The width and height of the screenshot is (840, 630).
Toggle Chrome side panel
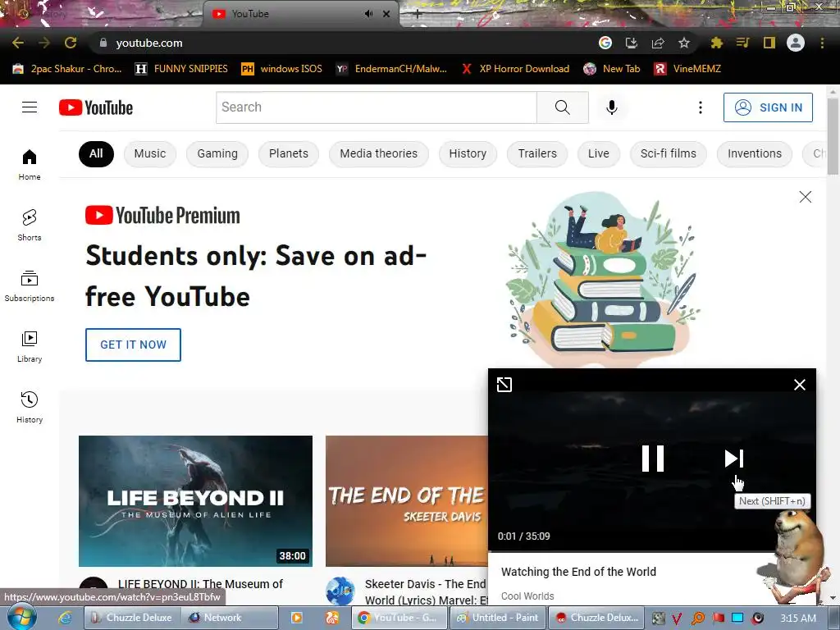coord(769,43)
